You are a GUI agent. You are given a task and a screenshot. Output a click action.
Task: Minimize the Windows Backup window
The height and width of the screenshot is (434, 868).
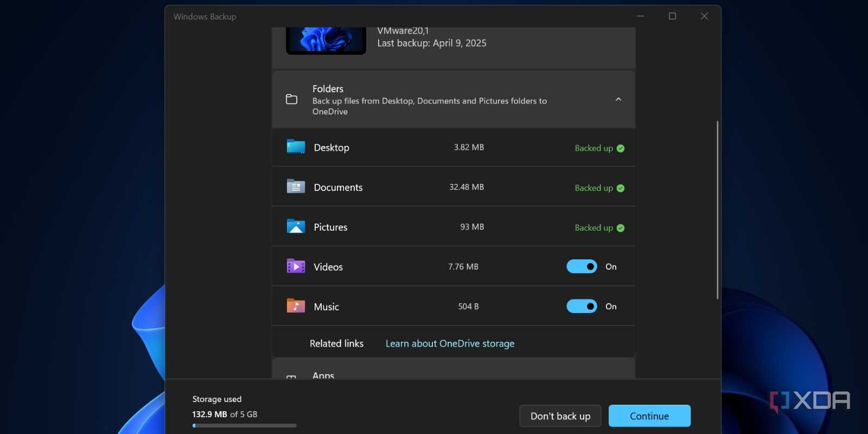tap(640, 16)
